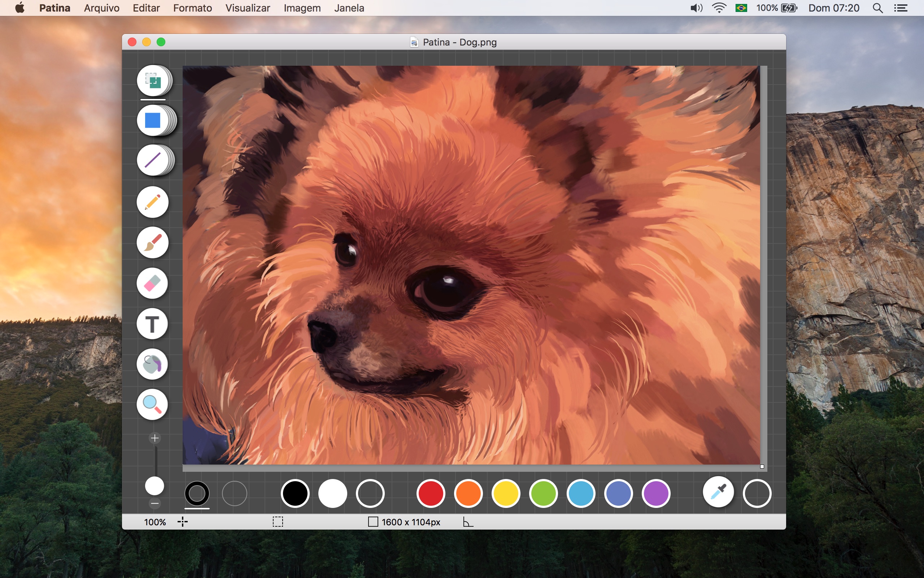The height and width of the screenshot is (578, 924).
Task: Choose the purple color swatch
Action: click(x=656, y=493)
